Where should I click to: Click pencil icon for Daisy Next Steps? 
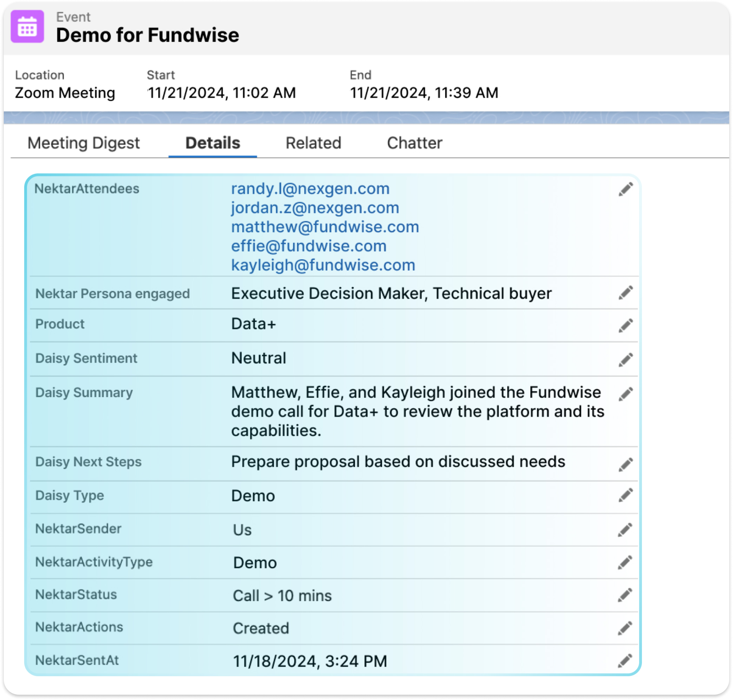pos(626,465)
